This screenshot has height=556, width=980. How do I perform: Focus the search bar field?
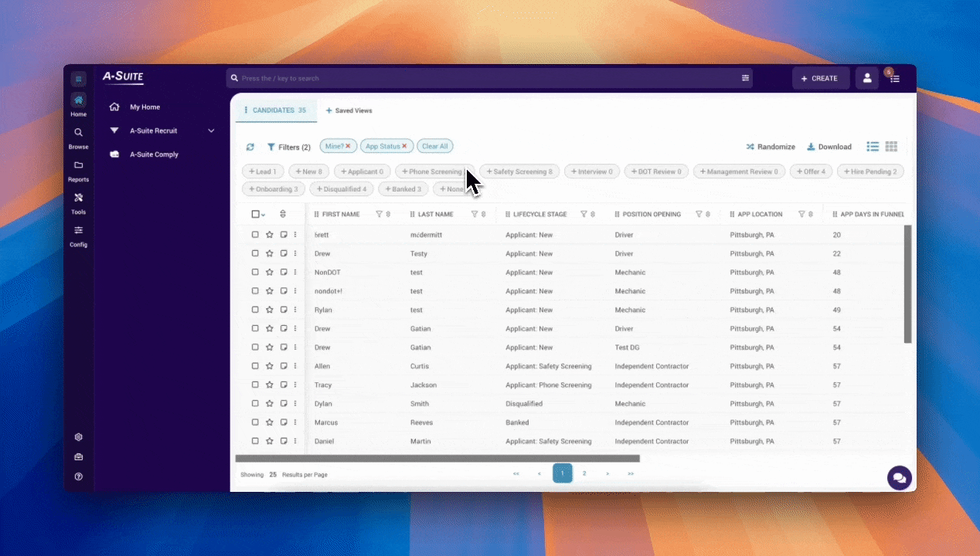[489, 78]
